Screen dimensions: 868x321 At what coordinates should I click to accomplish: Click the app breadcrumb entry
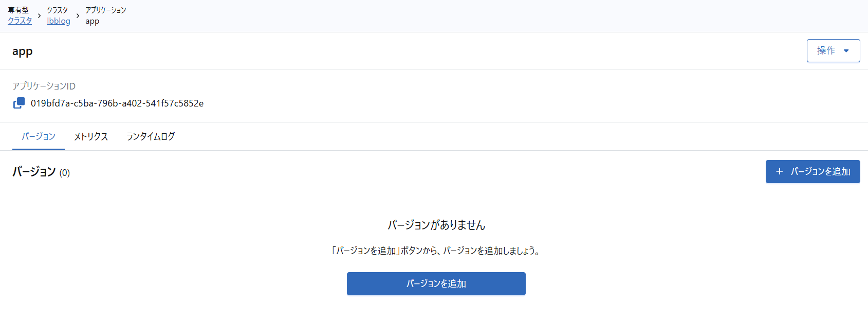[x=93, y=21]
